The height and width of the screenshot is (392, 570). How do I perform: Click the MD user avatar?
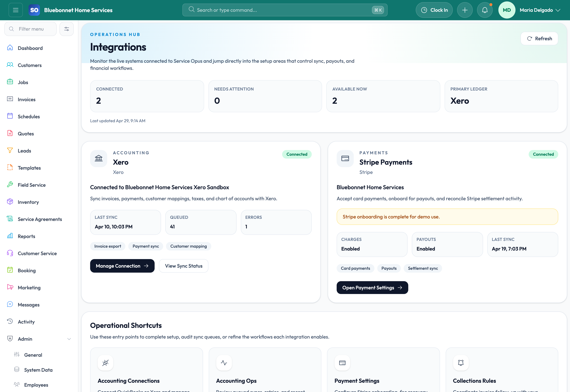[507, 10]
